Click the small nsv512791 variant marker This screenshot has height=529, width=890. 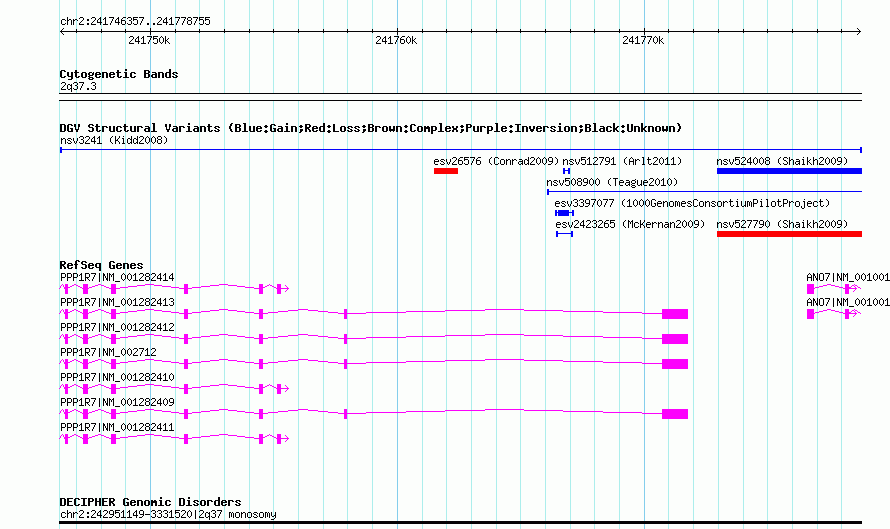click(x=566, y=171)
